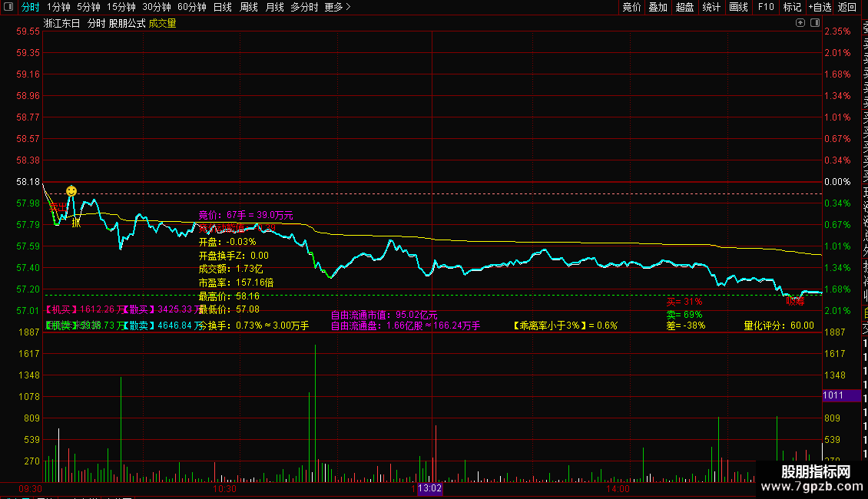Click the 竞价: 67手 = 39.0万元 text
Screen dimensions: 868x499
pos(246,215)
